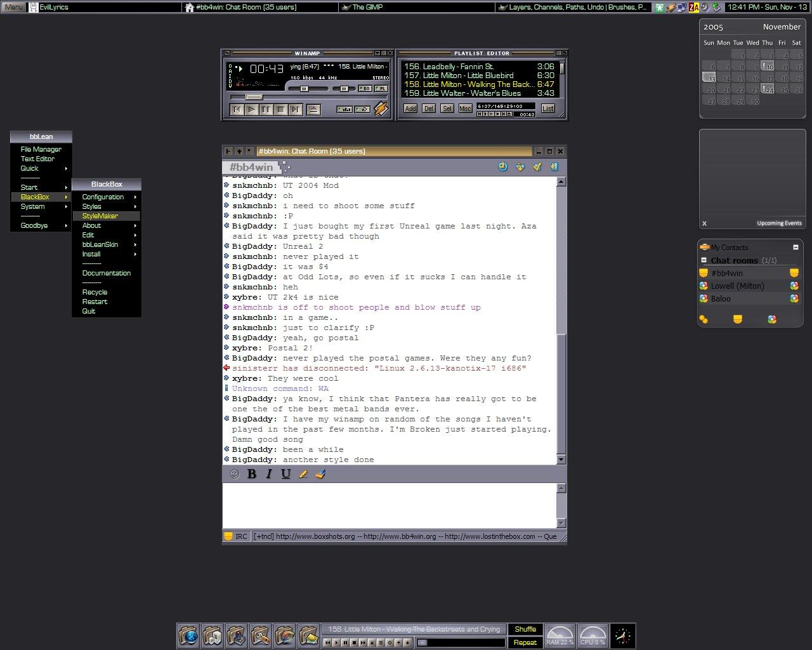The width and height of the screenshot is (812, 650).
Task: Click the joystick games folder in the dock
Action: 236,635
